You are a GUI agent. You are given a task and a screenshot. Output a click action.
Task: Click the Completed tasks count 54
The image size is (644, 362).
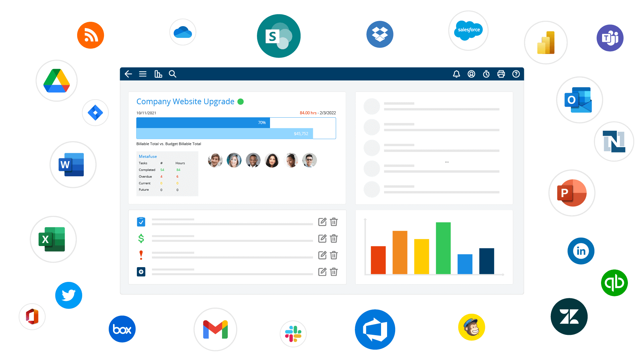162,170
